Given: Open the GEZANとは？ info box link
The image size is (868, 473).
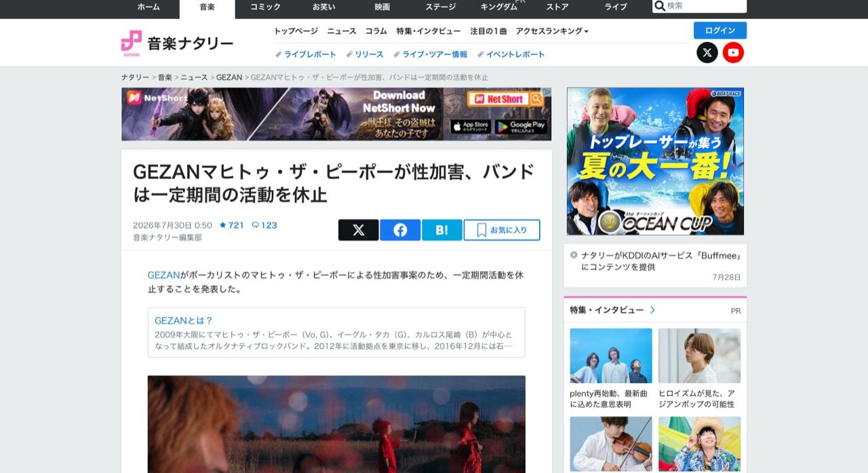Looking at the screenshot, I should tap(184, 321).
